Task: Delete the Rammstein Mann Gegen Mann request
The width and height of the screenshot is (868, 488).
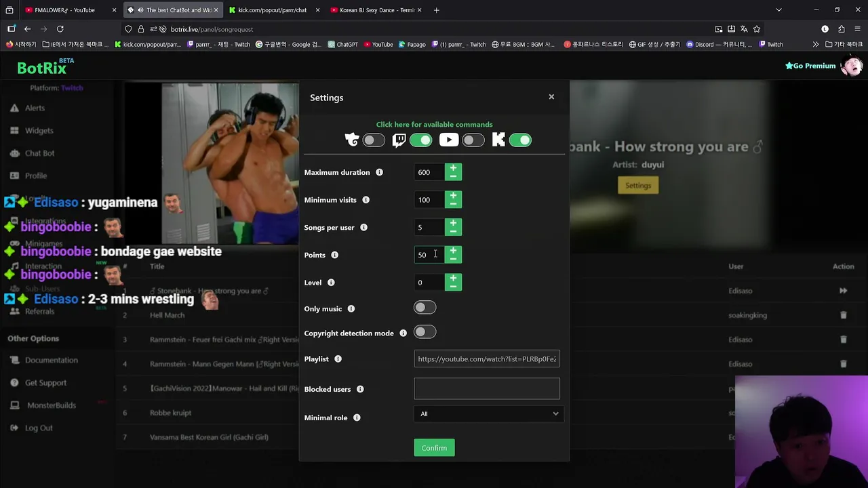Action: (843, 364)
